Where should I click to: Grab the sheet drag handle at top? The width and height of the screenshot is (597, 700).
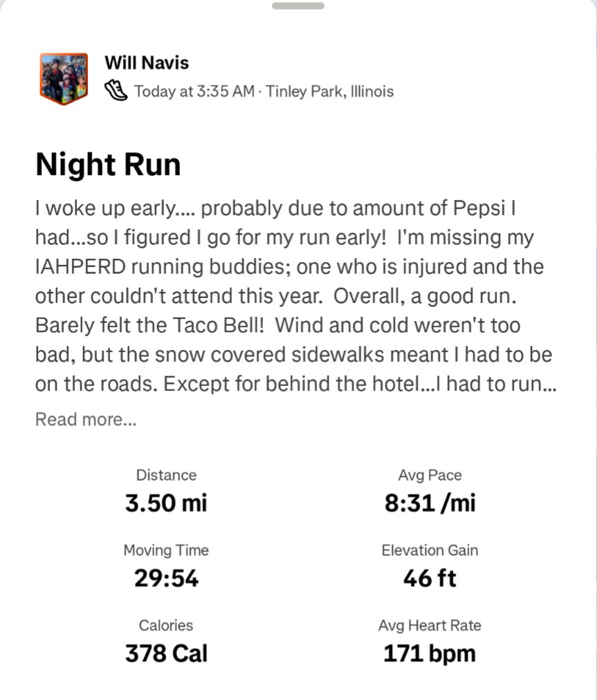click(297, 6)
